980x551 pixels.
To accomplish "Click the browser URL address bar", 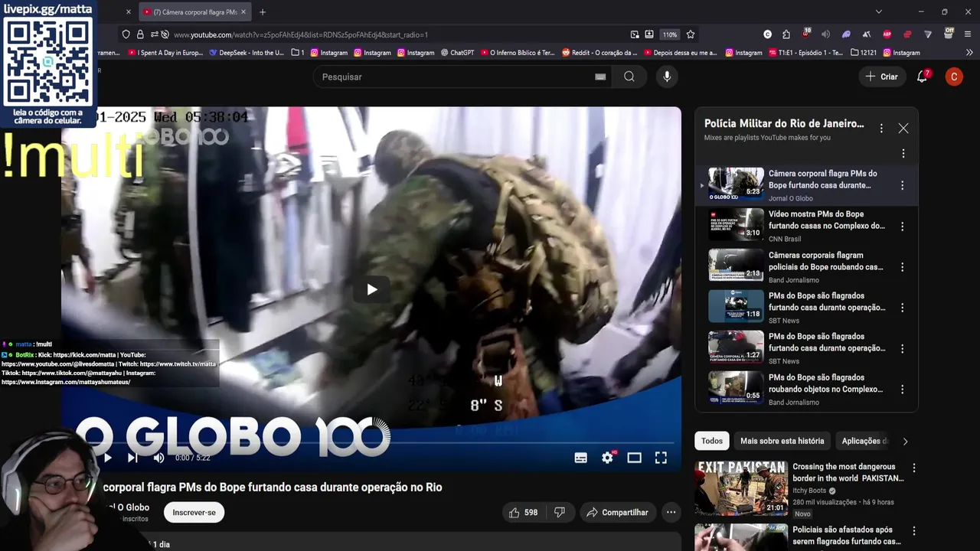I will tap(398, 34).
